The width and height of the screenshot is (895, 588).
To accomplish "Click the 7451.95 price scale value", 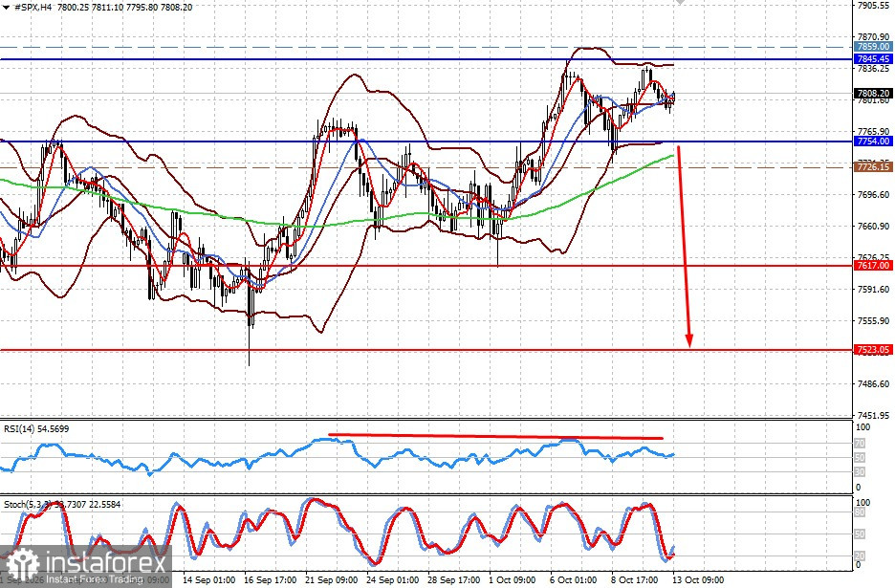I will pos(873,415).
